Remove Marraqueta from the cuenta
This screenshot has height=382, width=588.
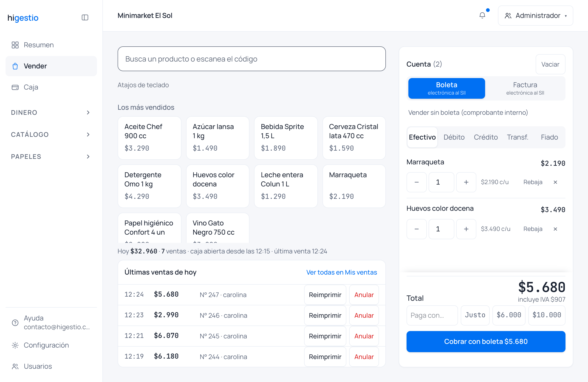coord(555,182)
